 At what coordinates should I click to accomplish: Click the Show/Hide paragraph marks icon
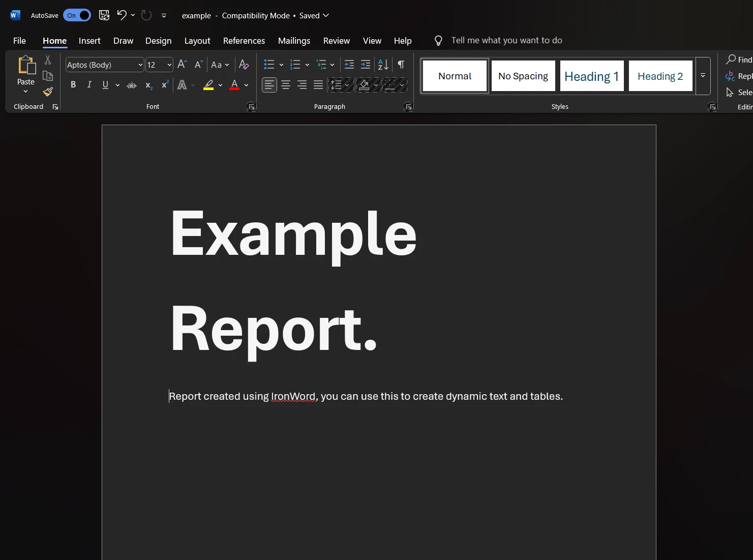coord(401,65)
